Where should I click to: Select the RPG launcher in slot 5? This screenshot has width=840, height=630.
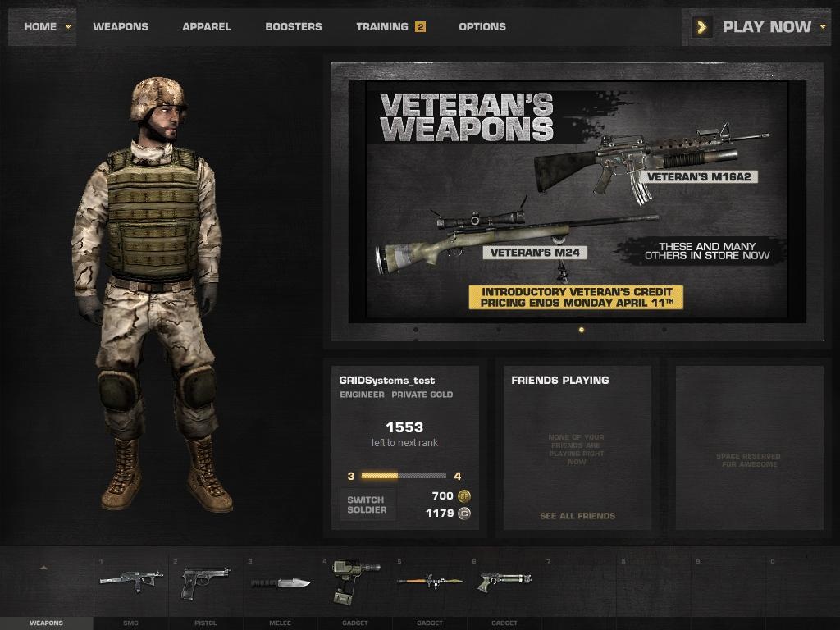coord(430,582)
